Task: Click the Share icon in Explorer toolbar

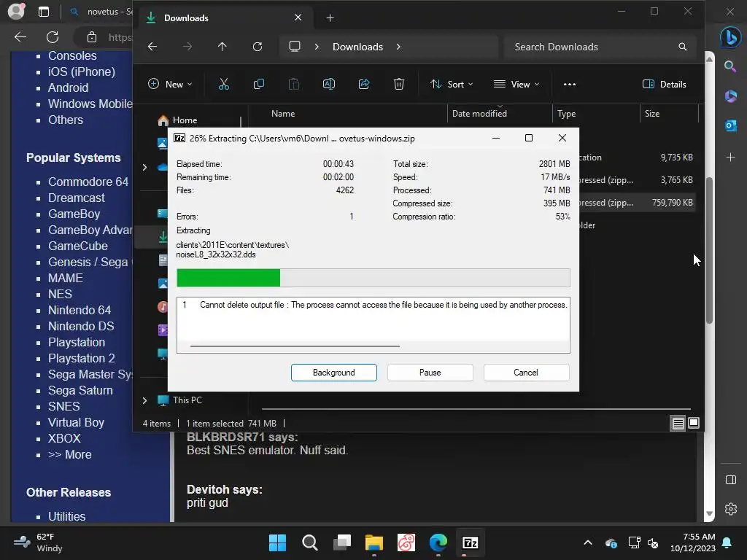Action: pyautogui.click(x=364, y=85)
